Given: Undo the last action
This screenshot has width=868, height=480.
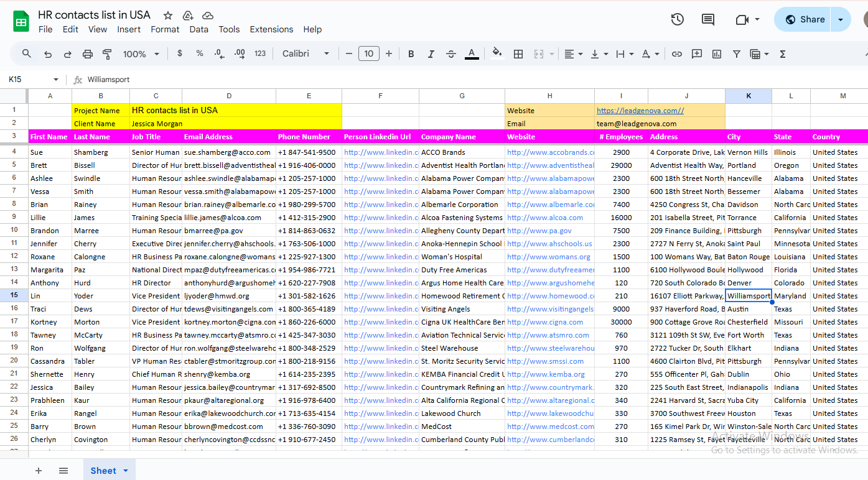Looking at the screenshot, I should (48, 54).
